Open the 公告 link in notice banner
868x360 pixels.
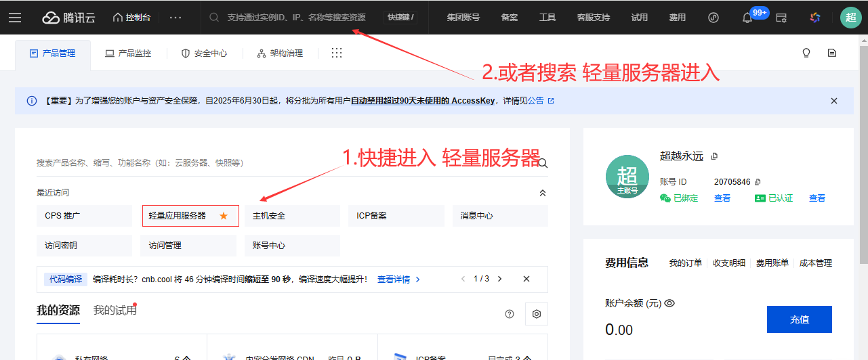coord(541,101)
